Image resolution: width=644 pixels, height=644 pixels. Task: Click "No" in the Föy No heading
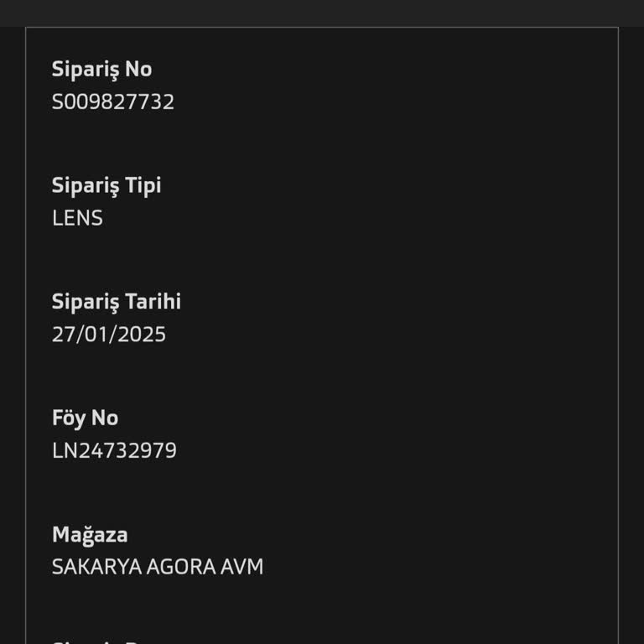coord(105,418)
